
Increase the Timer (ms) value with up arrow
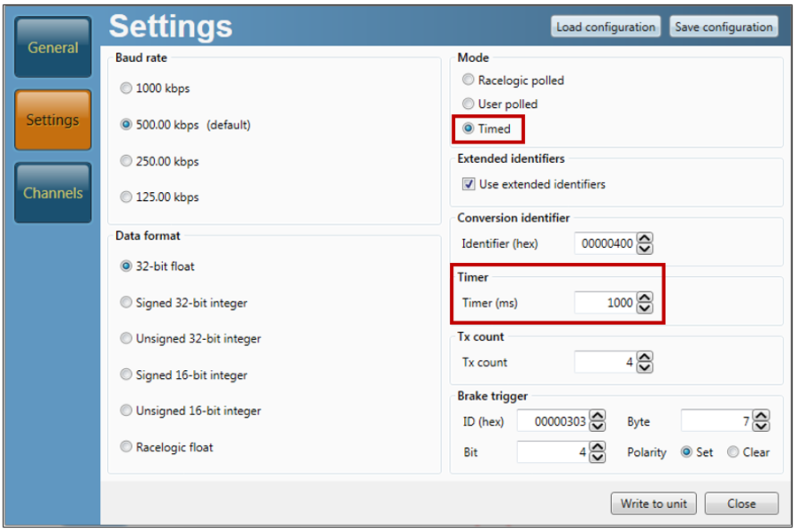645,297
